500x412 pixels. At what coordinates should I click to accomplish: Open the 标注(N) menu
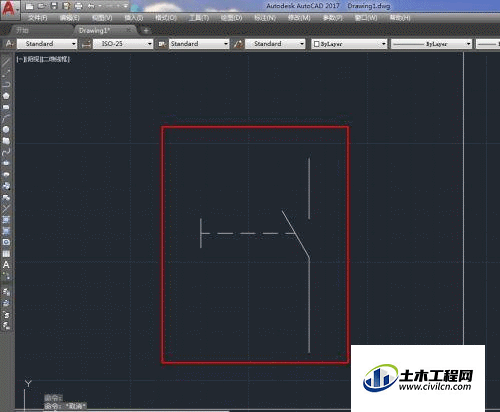pyautogui.click(x=265, y=18)
